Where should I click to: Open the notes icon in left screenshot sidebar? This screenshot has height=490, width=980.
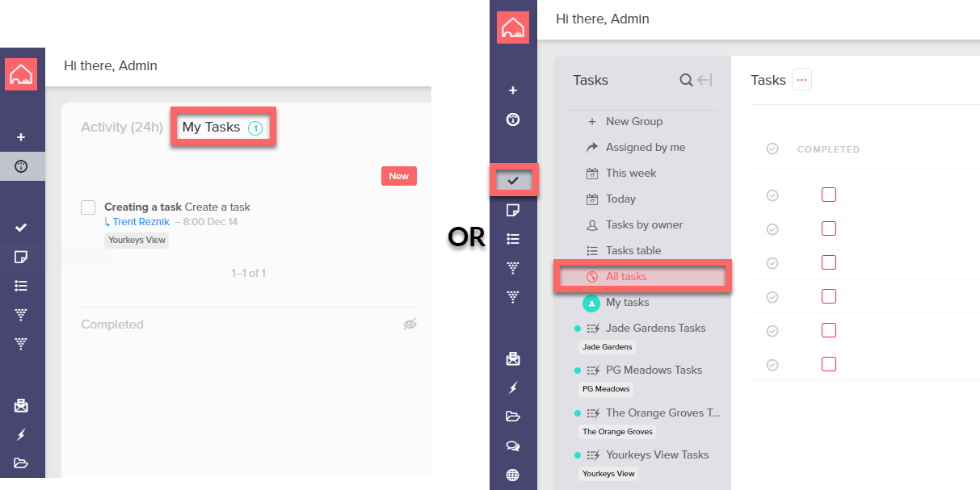click(x=21, y=257)
